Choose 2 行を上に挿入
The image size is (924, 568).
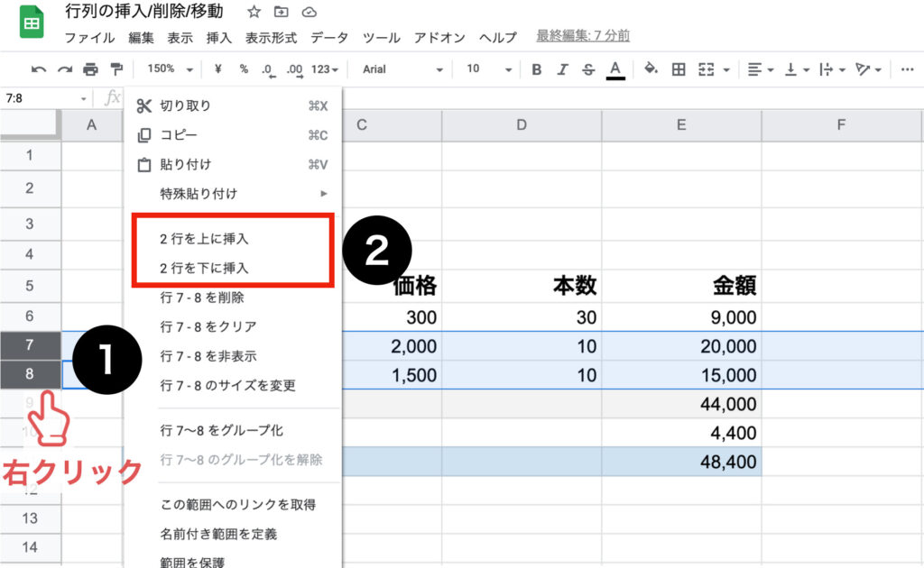234,238
